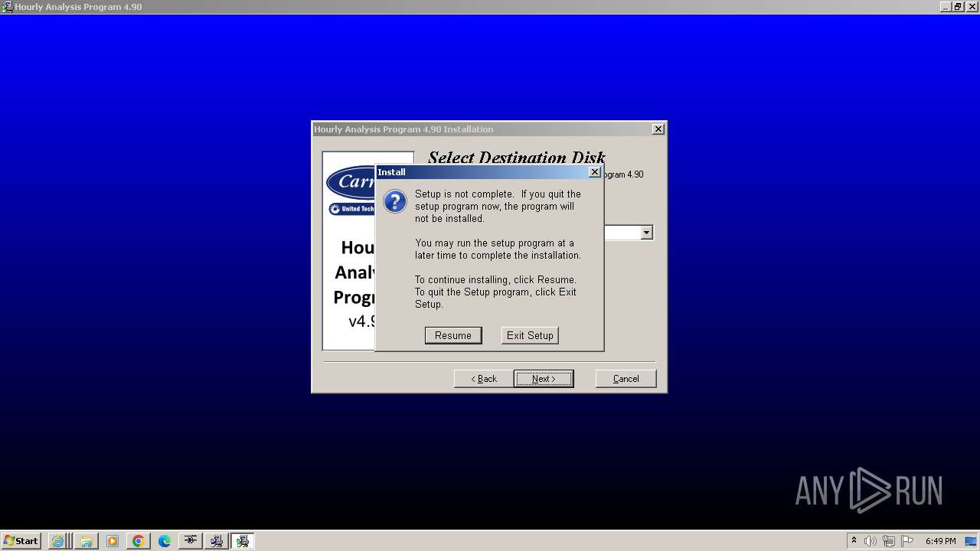Viewport: 980px width, 551px height.
Task: Launch Internet Explorer from the taskbar
Action: [x=58, y=541]
